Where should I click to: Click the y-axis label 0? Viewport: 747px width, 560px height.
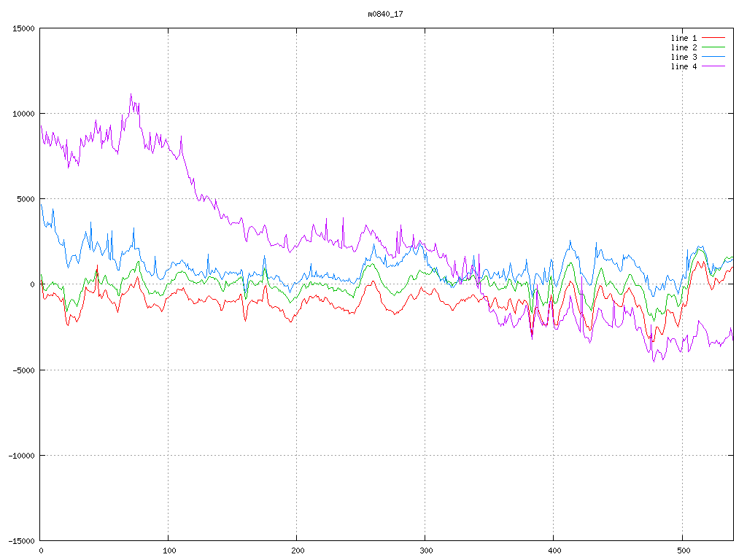pyautogui.click(x=32, y=285)
